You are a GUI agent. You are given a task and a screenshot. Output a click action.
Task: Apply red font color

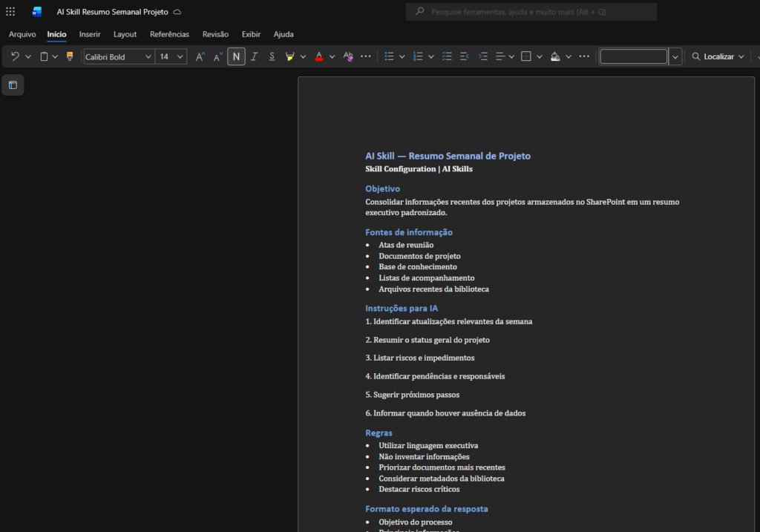pos(319,56)
